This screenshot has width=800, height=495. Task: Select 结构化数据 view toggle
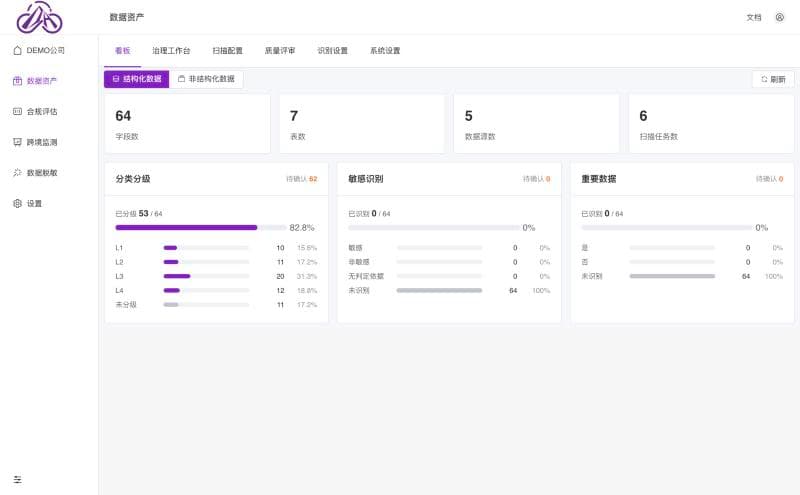[137, 79]
